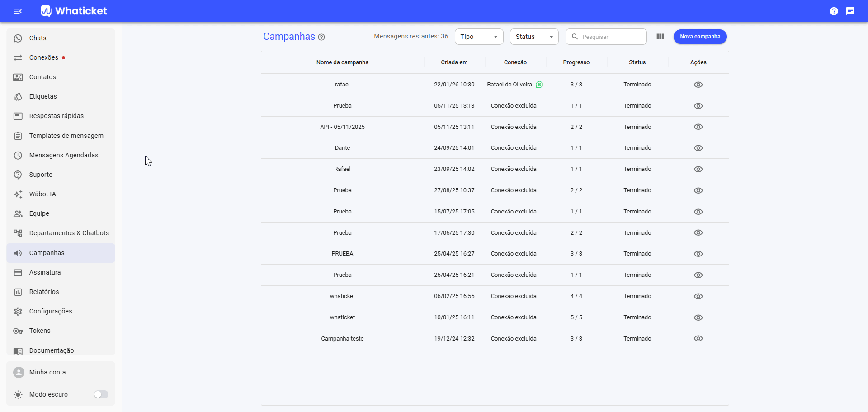Click the Campanhas title help icon

tap(321, 37)
